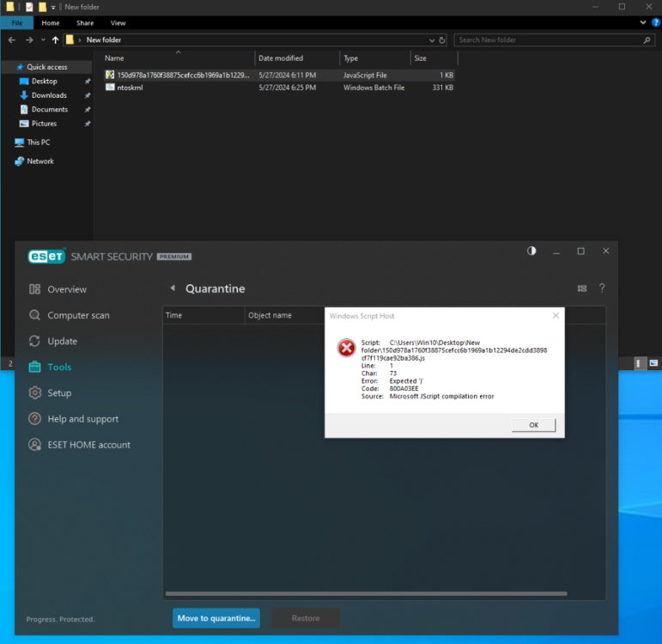Toggle ESET dark/light contrast mode icon
Screen dimensions: 662x644
(x=531, y=251)
